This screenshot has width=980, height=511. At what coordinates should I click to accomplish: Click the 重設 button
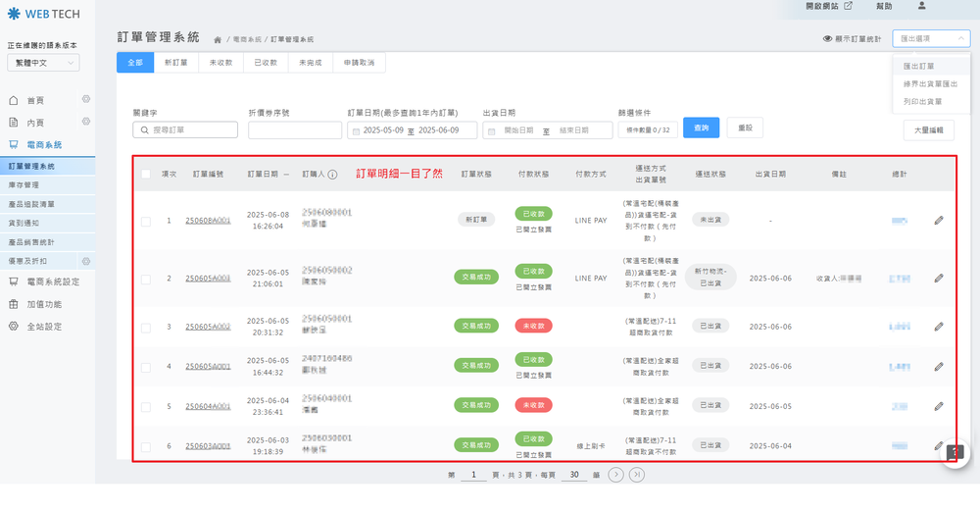click(745, 128)
